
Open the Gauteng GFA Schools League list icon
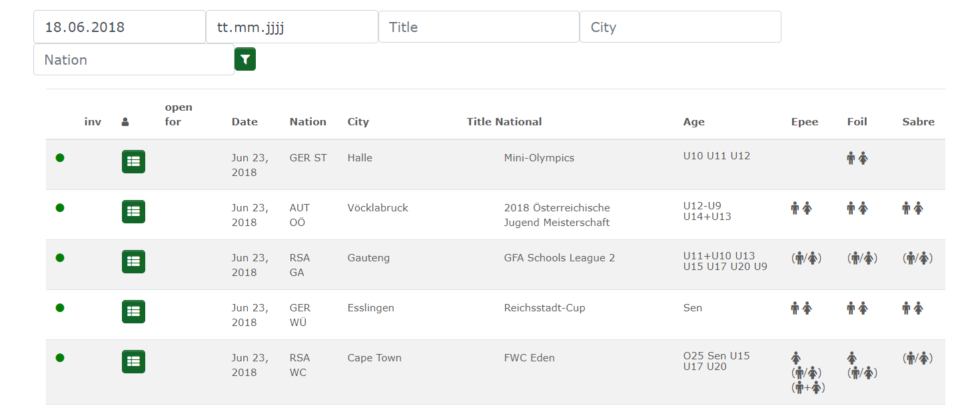tap(133, 261)
